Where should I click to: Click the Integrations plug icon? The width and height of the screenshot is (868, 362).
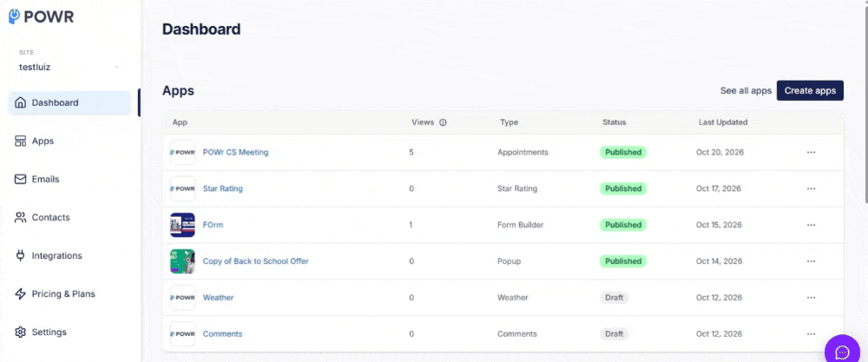point(21,256)
